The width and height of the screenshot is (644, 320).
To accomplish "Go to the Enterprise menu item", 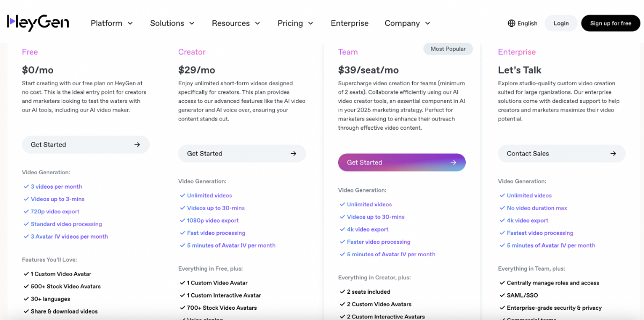I will [x=349, y=23].
